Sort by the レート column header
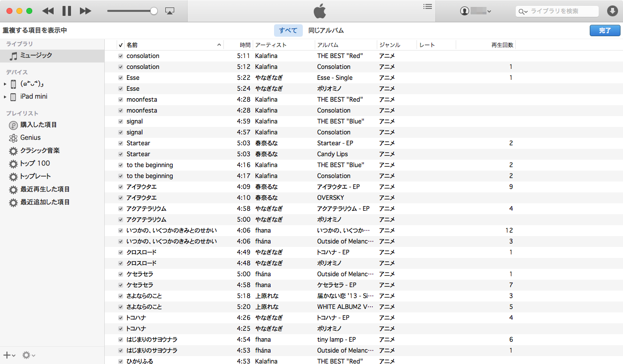The height and width of the screenshot is (364, 623). (436, 45)
